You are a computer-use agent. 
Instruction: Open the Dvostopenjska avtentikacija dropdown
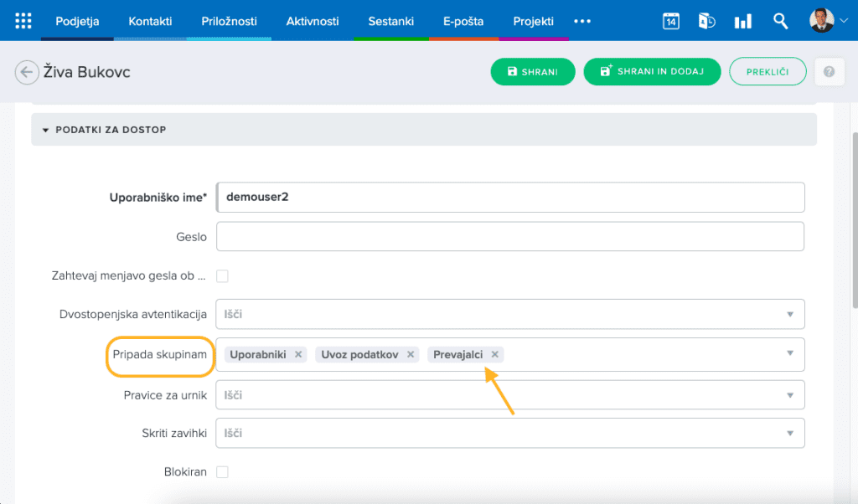pos(509,314)
